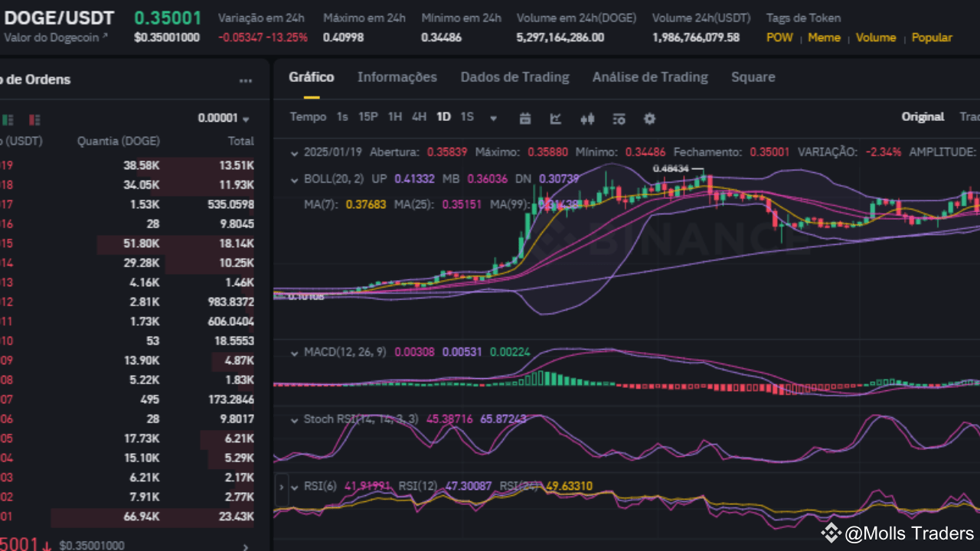The image size is (980, 551).
Task: Open the external link arrow by Valor do Dogecoin
Action: (x=105, y=37)
